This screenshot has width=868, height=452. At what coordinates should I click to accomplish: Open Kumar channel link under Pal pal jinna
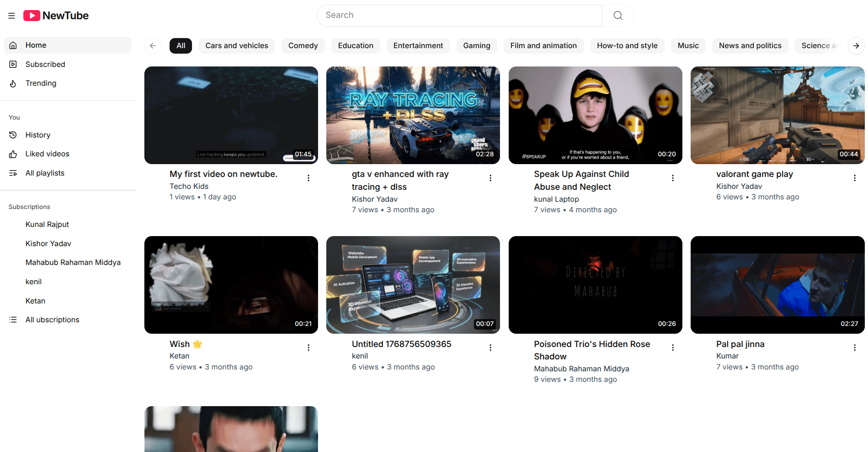727,356
